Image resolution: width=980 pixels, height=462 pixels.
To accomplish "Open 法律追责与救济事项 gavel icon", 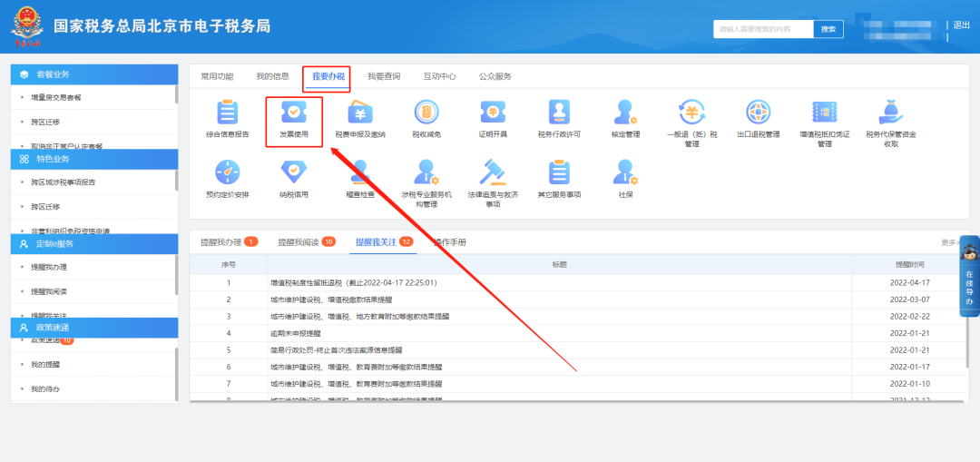I will 493,174.
